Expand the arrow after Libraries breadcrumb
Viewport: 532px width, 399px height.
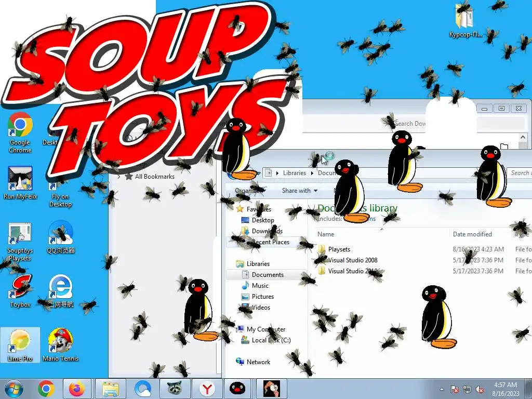tap(312, 173)
